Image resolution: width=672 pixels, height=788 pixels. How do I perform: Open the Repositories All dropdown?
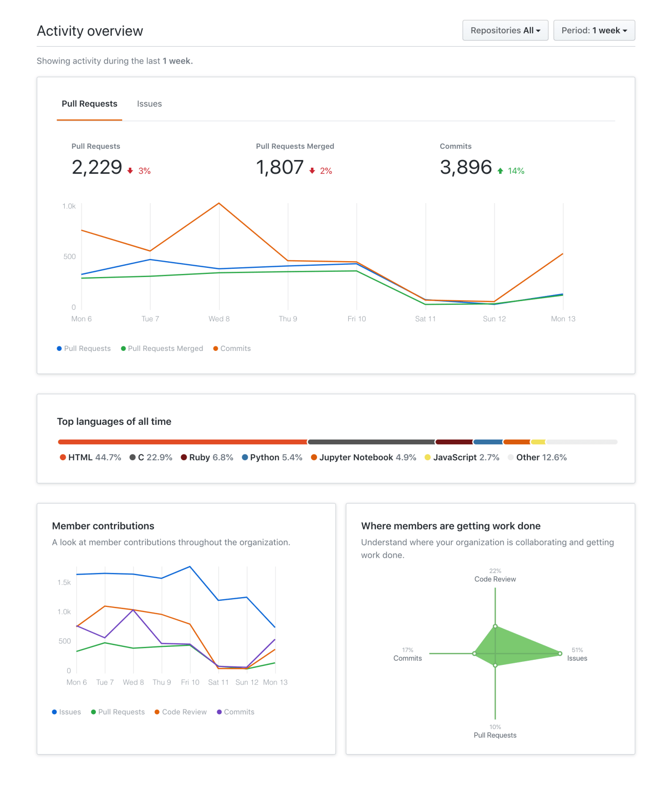[505, 30]
